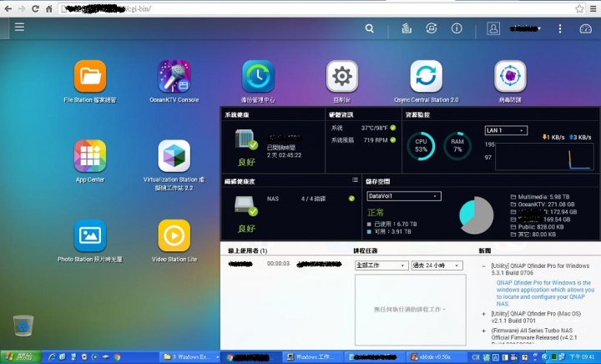The width and height of the screenshot is (601, 364).
Task: Click the CPU 53% usage gauge
Action: point(421,146)
